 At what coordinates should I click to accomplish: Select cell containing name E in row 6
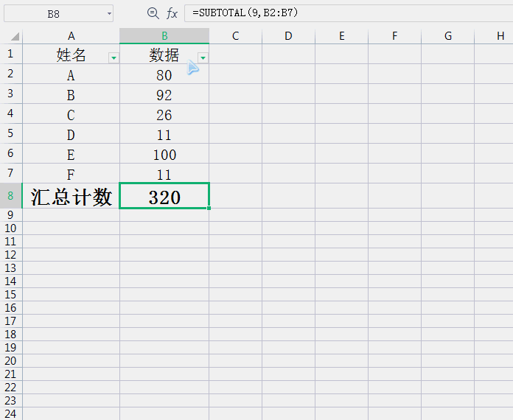pyautogui.click(x=71, y=153)
